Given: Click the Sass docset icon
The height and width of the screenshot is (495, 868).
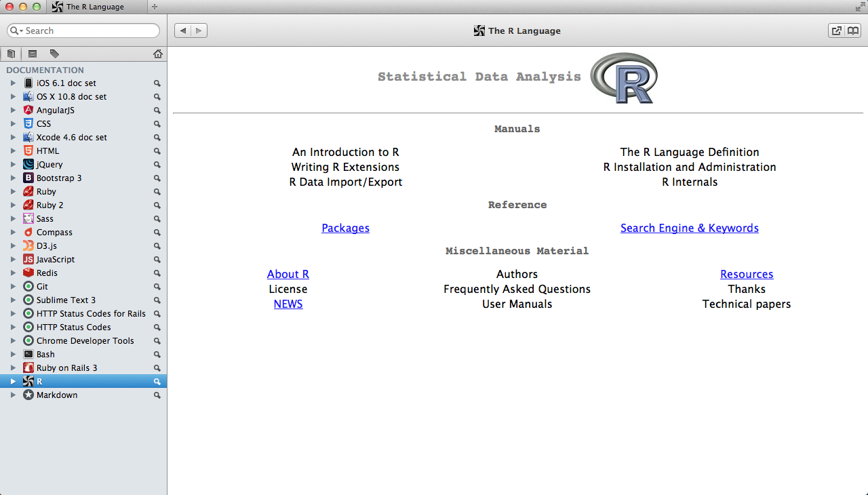Looking at the screenshot, I should click(28, 218).
